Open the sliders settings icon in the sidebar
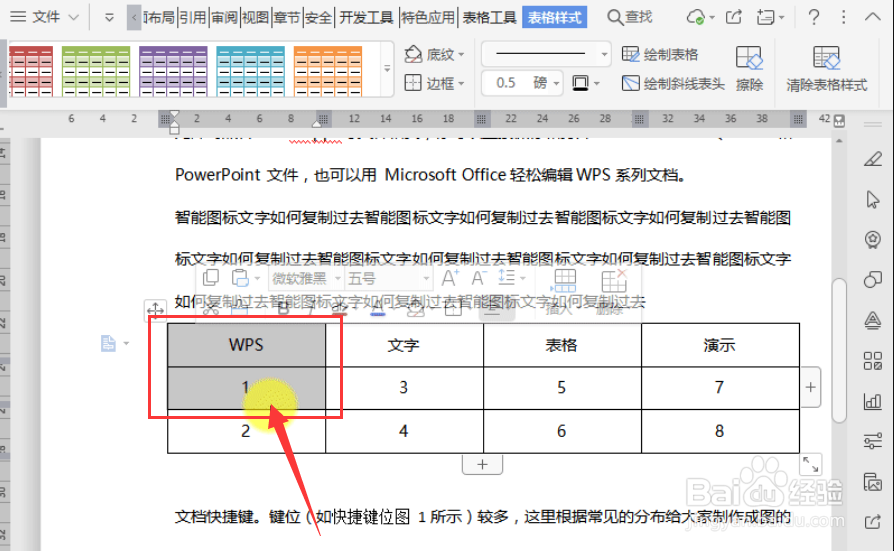Image resolution: width=894 pixels, height=551 pixels. click(x=872, y=441)
